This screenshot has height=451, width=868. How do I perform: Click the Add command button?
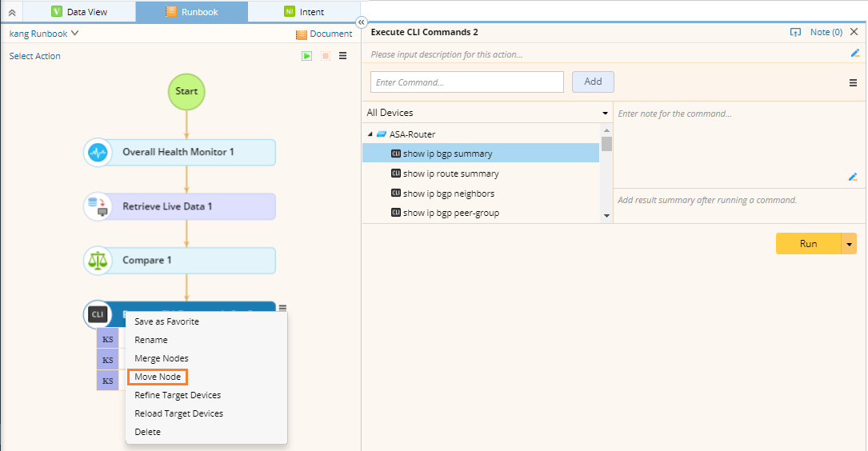(593, 82)
